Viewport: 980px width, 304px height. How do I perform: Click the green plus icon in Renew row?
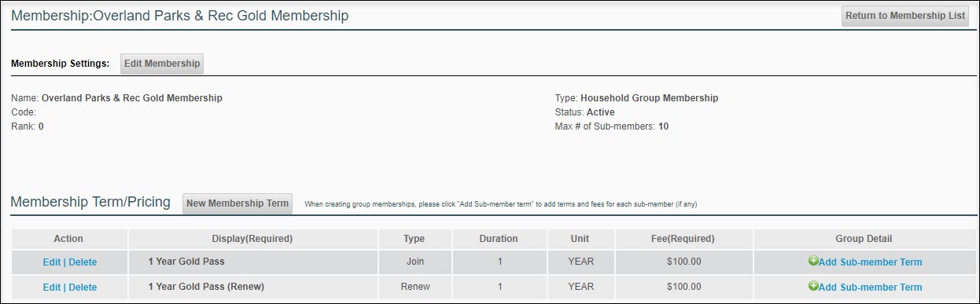pyautogui.click(x=813, y=286)
